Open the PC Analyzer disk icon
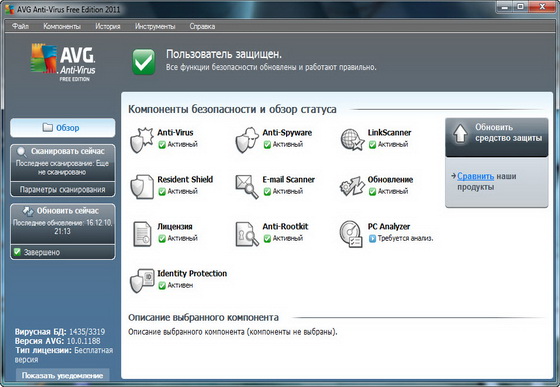The height and width of the screenshot is (387, 560). coord(351,234)
